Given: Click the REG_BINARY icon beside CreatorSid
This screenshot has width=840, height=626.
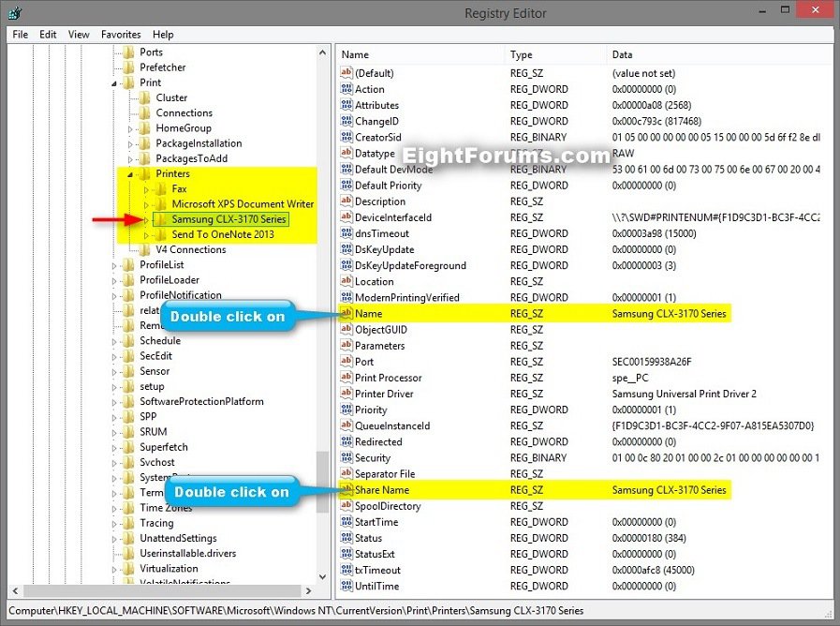Looking at the screenshot, I should pyautogui.click(x=347, y=137).
